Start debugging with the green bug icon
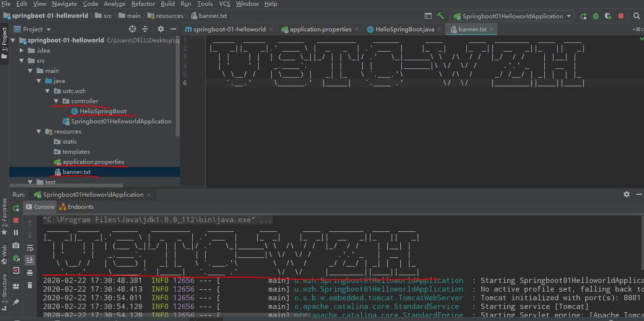This screenshot has width=644, height=321. coord(596,16)
